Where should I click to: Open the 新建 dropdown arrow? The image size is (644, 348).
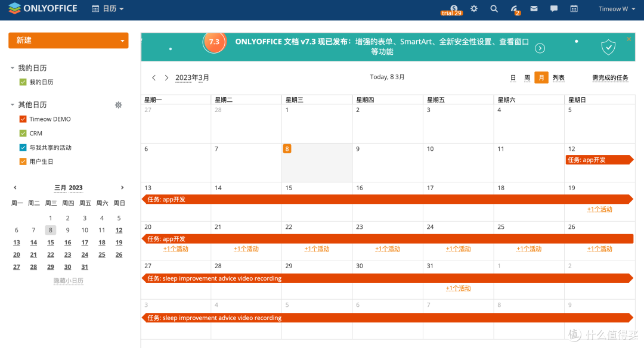[x=122, y=41]
